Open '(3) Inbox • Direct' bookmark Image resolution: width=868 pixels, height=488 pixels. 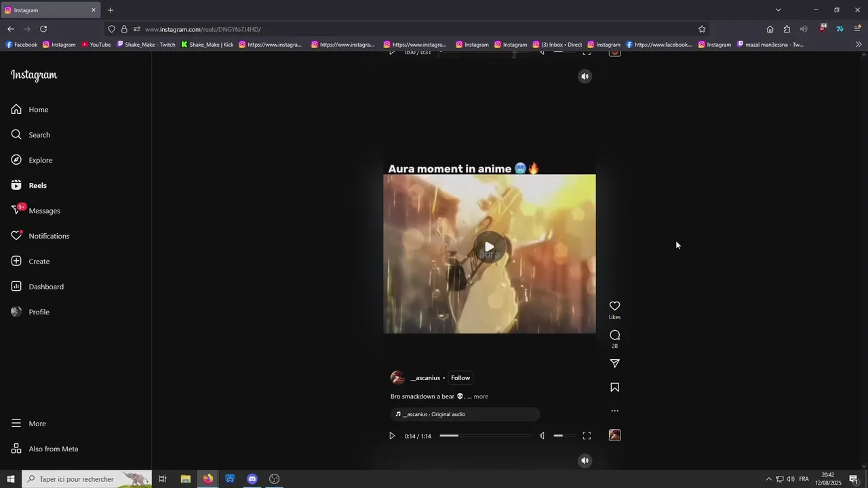557,45
